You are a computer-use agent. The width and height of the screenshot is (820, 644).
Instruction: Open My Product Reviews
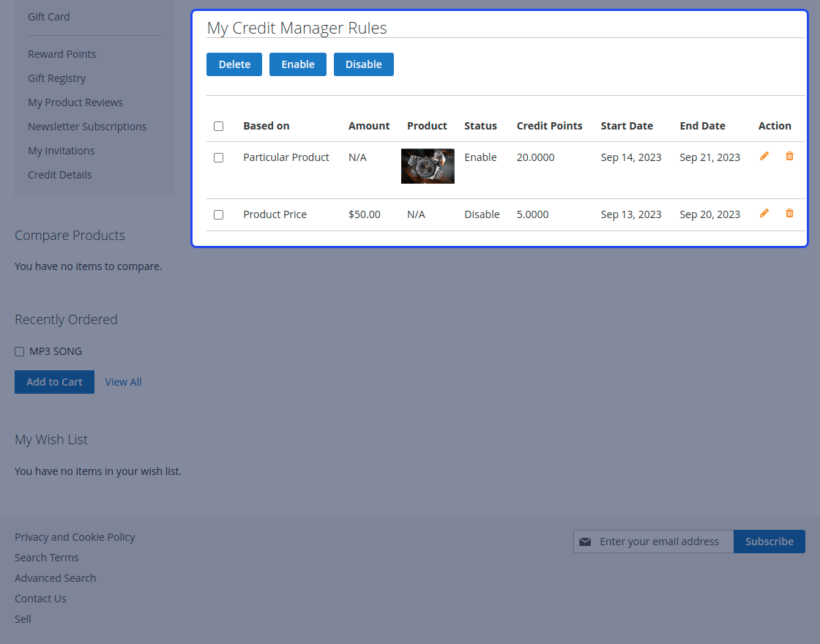click(x=75, y=102)
